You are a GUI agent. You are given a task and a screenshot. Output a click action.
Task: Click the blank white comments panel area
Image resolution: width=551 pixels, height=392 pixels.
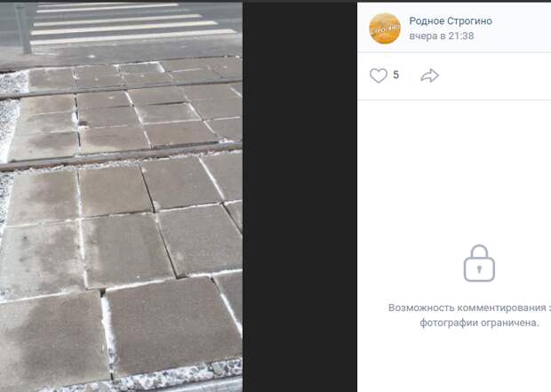[454, 169]
